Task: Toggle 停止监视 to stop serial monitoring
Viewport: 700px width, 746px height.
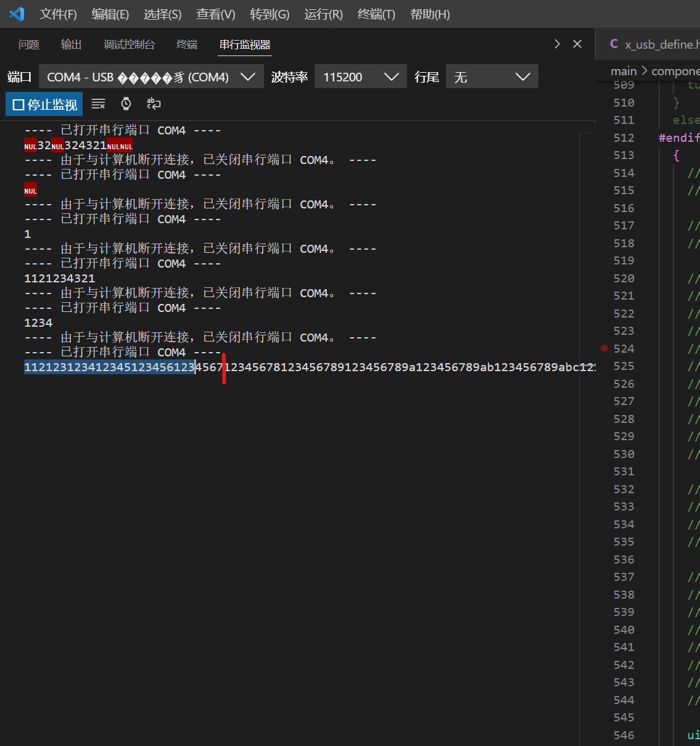Action: pyautogui.click(x=44, y=104)
